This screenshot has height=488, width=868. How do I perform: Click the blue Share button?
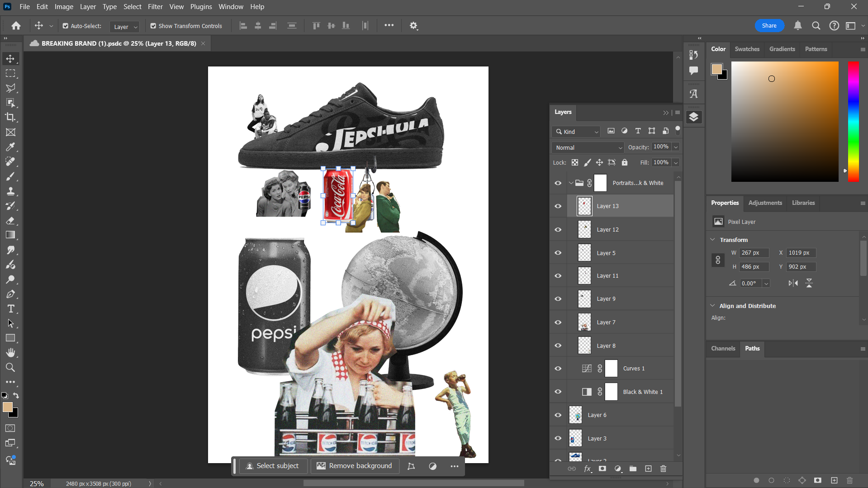click(x=769, y=26)
